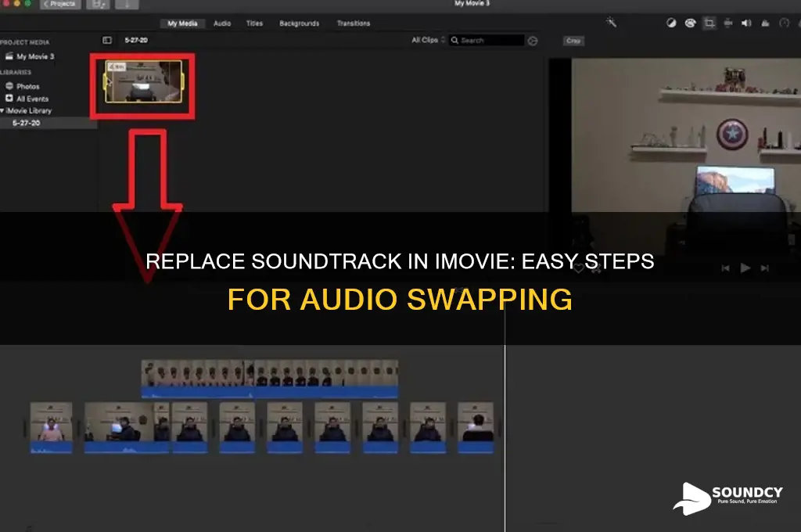The width and height of the screenshot is (801, 532).
Task: Click the import media down-arrow button
Action: click(127, 4)
